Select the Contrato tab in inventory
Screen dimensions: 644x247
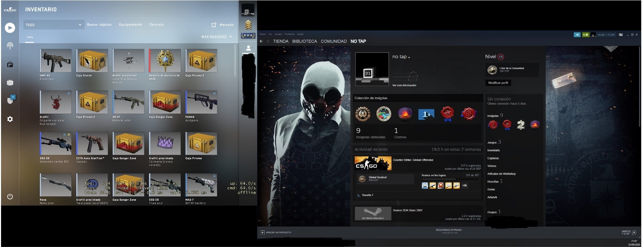(x=157, y=25)
